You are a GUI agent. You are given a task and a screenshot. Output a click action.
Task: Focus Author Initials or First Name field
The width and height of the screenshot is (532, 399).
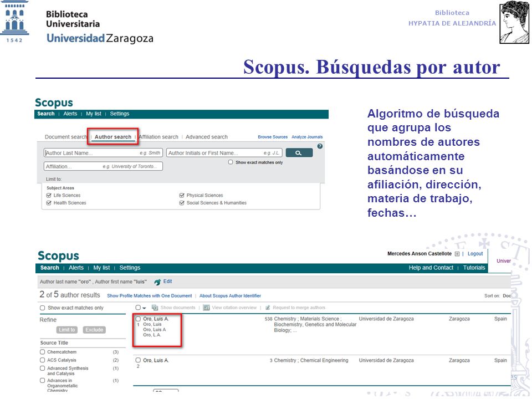click(224, 153)
